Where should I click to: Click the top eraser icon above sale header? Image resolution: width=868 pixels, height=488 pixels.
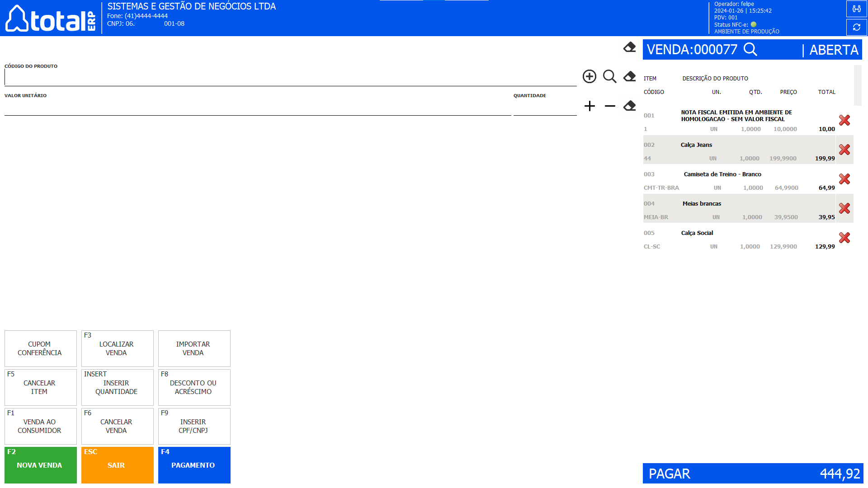629,47
